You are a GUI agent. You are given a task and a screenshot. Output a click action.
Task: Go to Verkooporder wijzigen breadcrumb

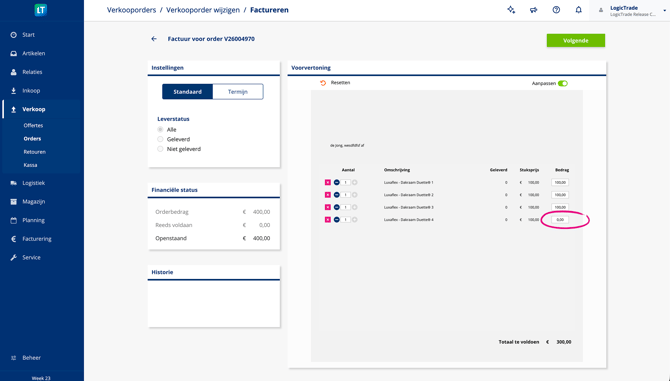click(203, 10)
